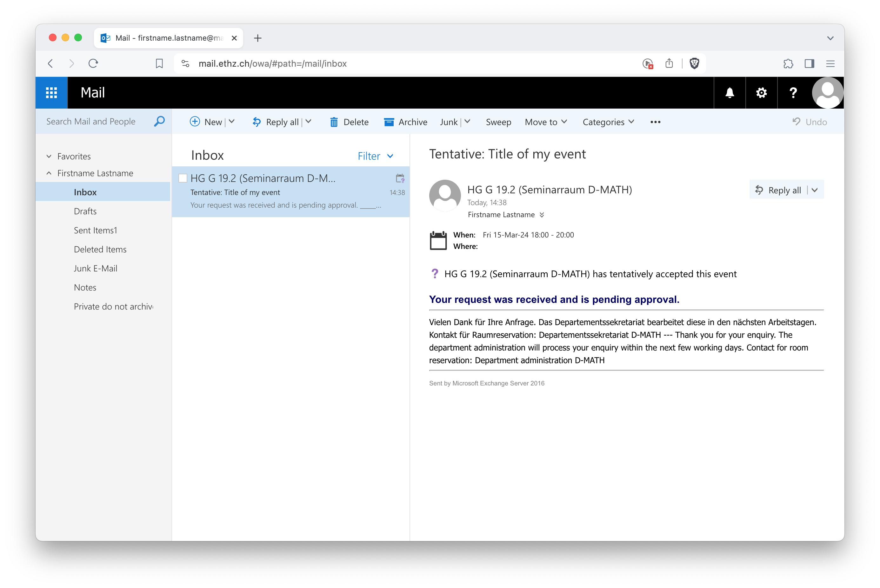880x588 pixels.
Task: Click the Brave shields lion icon
Action: (694, 63)
